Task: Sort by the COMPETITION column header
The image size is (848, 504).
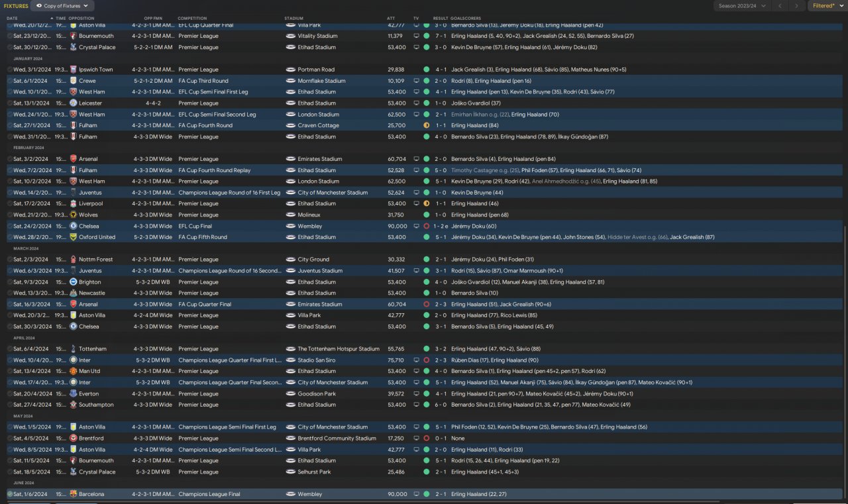Action: pyautogui.click(x=193, y=18)
